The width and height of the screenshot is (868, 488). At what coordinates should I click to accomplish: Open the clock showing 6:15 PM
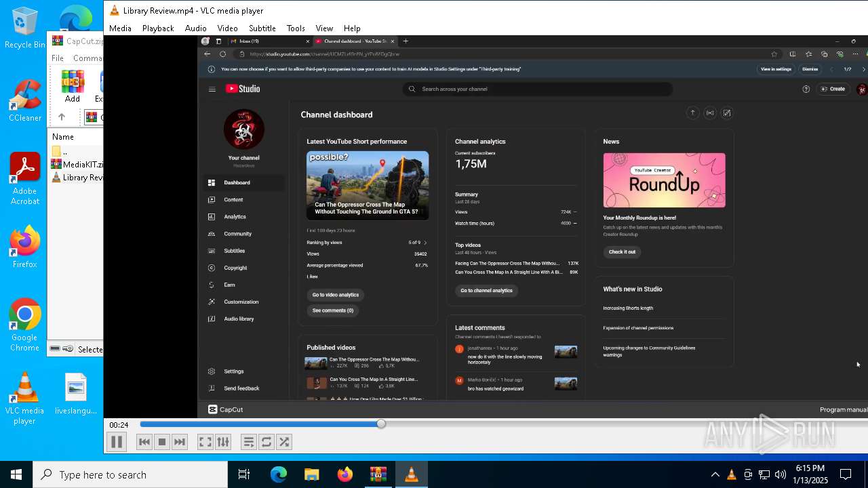click(x=810, y=474)
